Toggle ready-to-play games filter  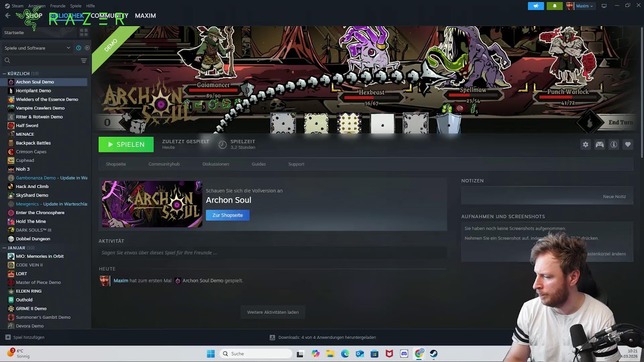tap(87, 48)
